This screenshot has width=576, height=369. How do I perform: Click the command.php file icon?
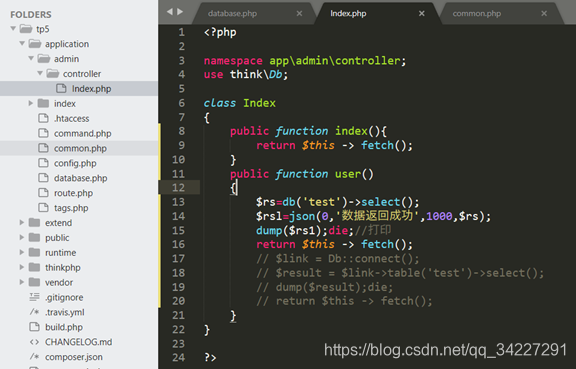[x=43, y=133]
